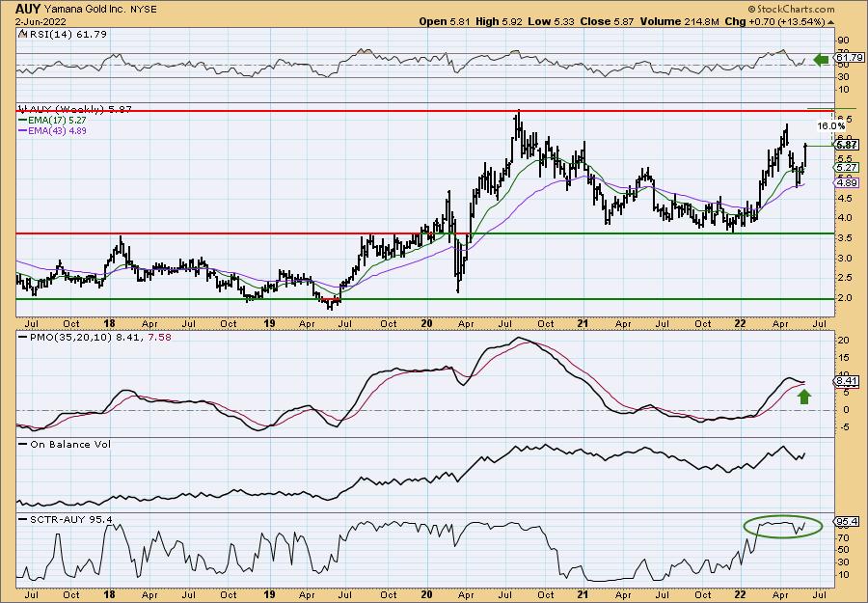Screen dimensions: 868x603
Task: Open the StockCharts.com copyright link
Action: click(791, 9)
